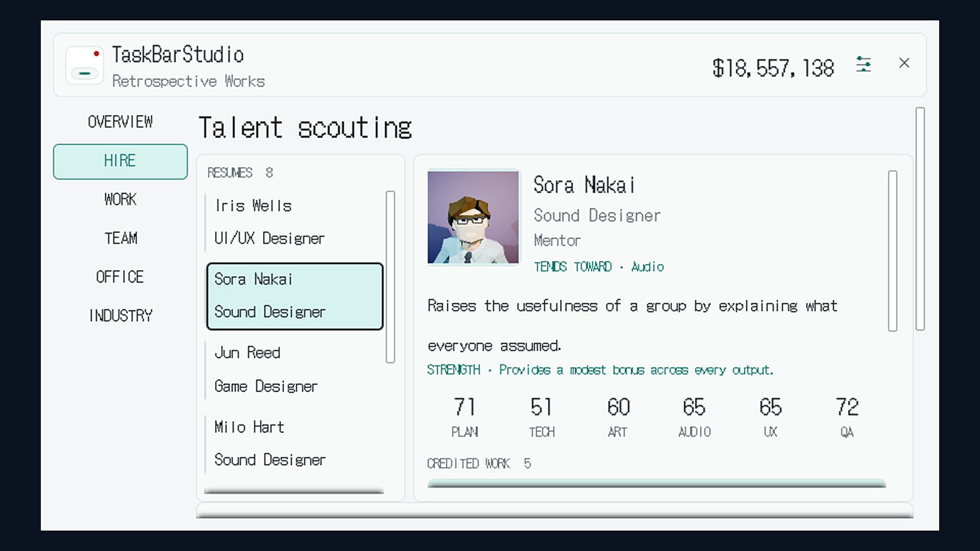Open the Industry section
The width and height of the screenshot is (980, 551).
120,315
